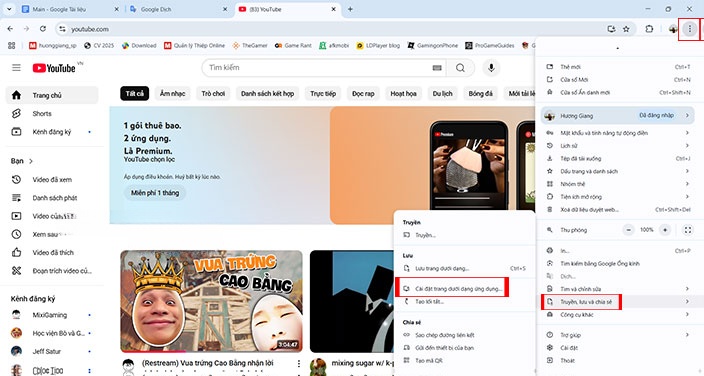Open Video đã thích in the sidebar

click(52, 252)
